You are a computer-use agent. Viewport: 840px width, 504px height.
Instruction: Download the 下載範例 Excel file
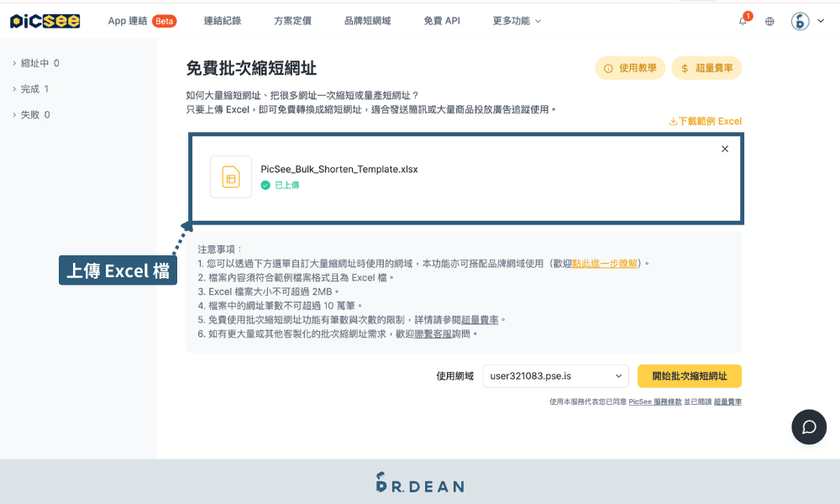click(706, 121)
